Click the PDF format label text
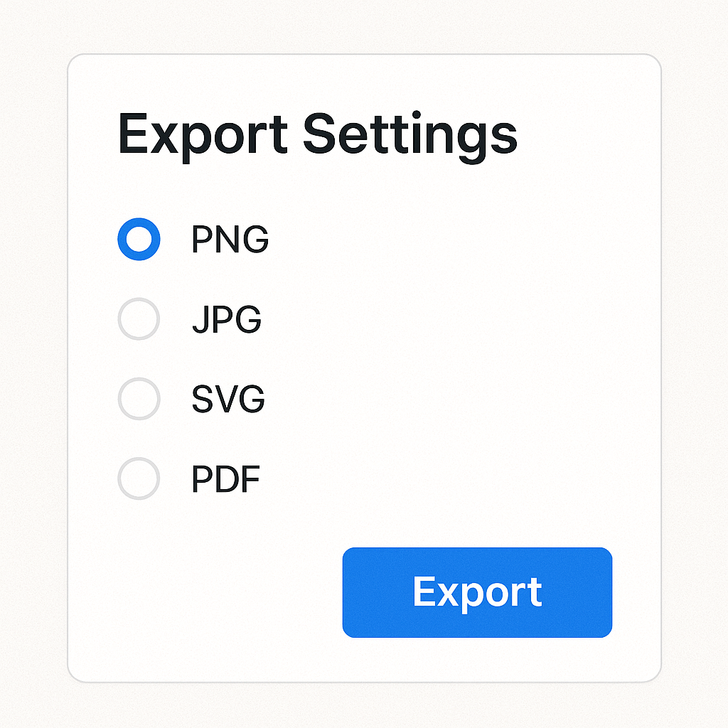The height and width of the screenshot is (728, 728). pyautogui.click(x=225, y=478)
